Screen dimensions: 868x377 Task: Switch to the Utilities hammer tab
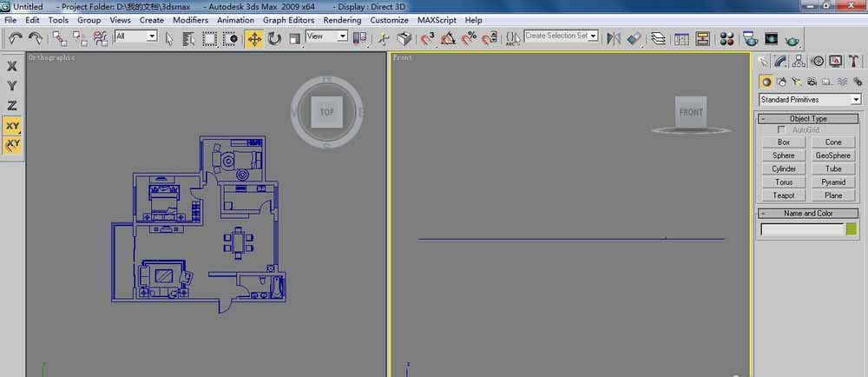pos(854,61)
